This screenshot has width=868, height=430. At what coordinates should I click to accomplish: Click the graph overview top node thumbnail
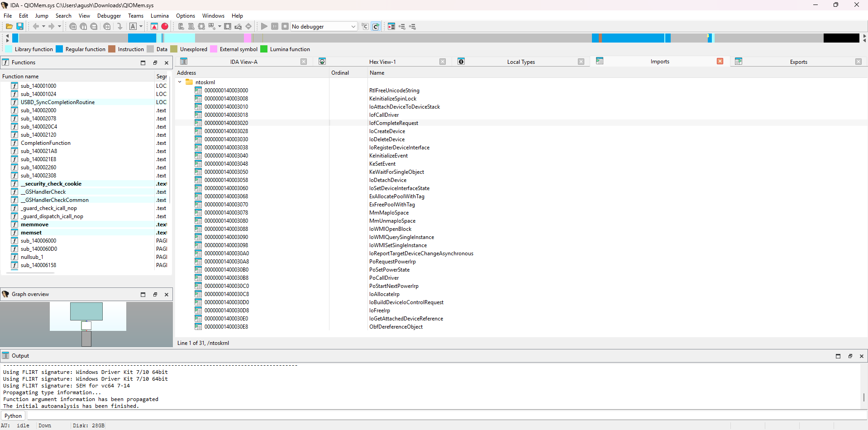86,311
